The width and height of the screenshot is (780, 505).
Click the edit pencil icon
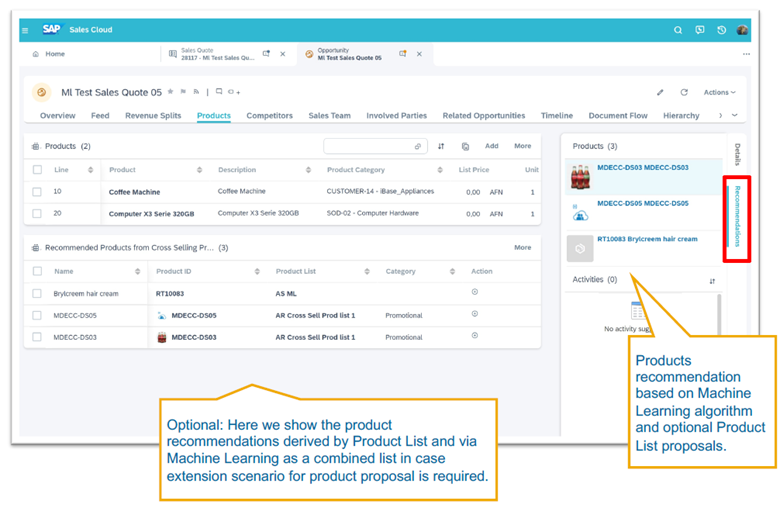[x=660, y=93]
